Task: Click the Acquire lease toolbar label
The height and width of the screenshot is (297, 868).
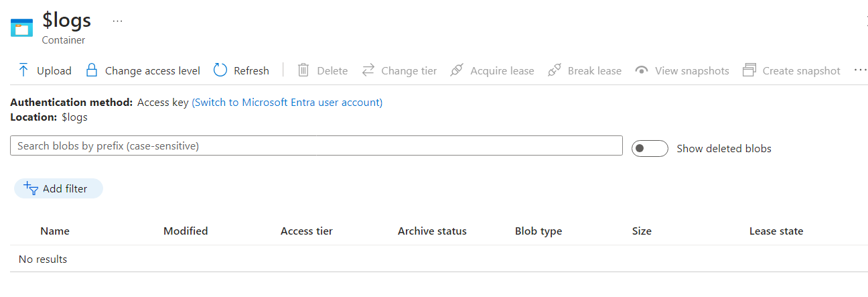Action: [502, 71]
